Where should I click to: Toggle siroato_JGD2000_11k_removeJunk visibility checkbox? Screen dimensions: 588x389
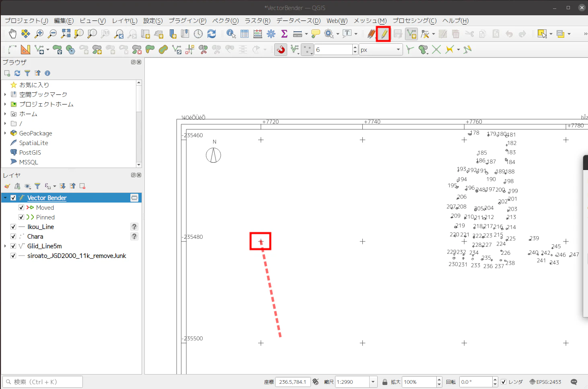coord(13,256)
